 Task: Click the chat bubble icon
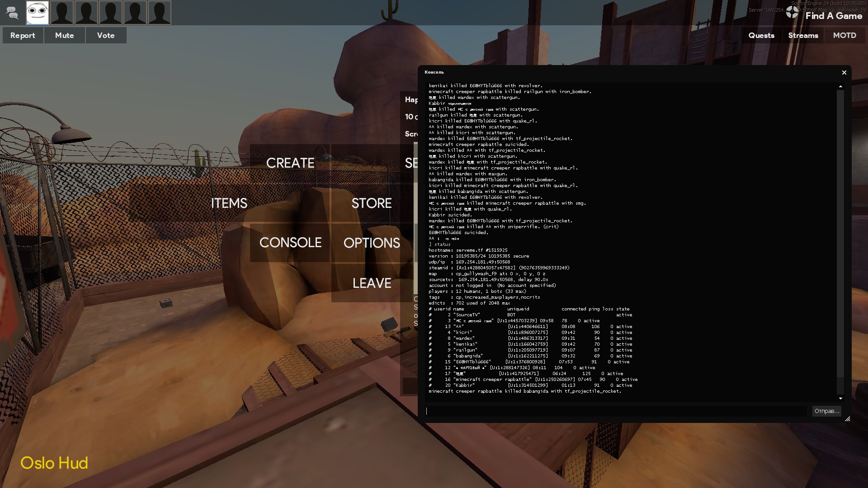(12, 13)
